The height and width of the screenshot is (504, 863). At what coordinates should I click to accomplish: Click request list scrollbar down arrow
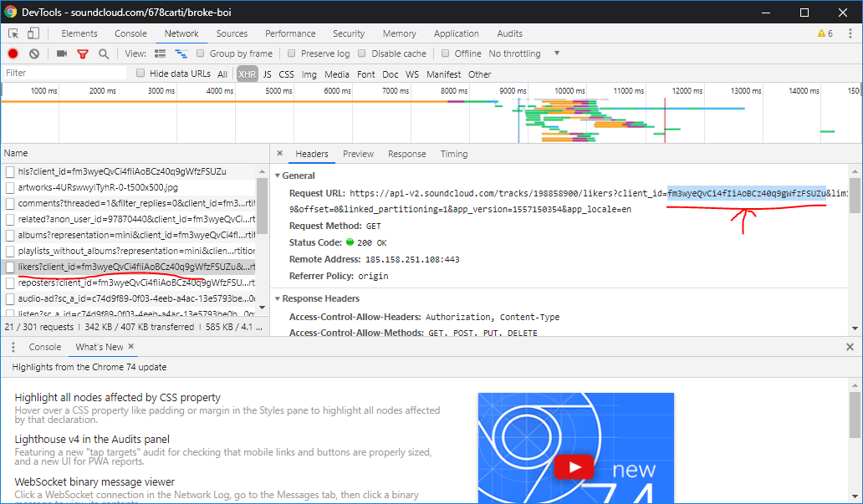(x=262, y=308)
